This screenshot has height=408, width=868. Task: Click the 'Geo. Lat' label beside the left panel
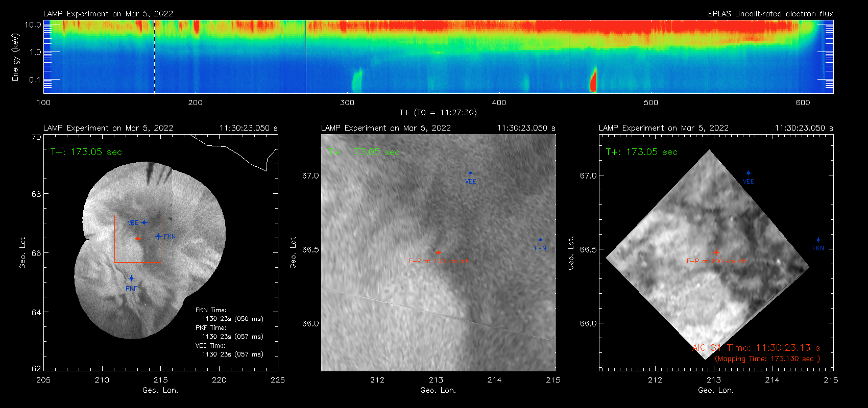22,253
